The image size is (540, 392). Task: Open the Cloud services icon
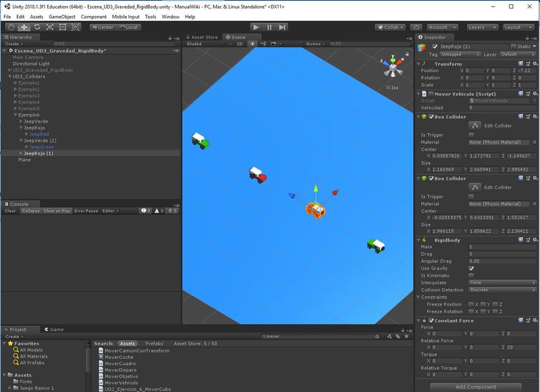pyautogui.click(x=416, y=27)
